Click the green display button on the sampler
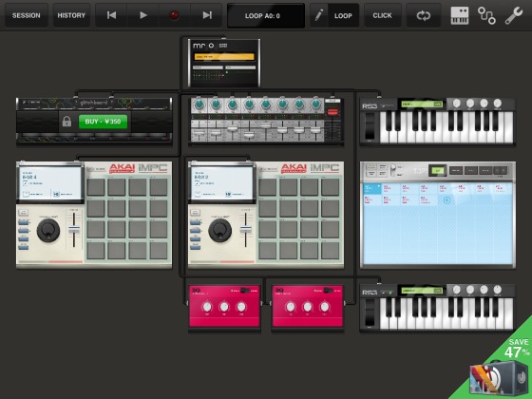The height and width of the screenshot is (399, 532). click(x=438, y=171)
